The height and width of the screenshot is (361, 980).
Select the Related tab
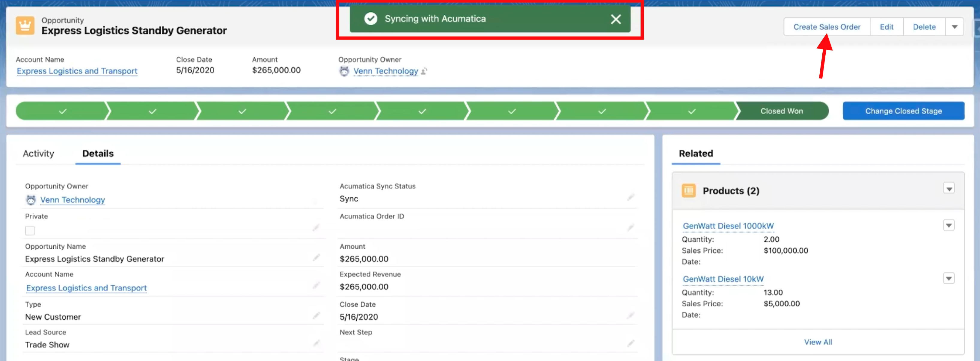click(696, 154)
